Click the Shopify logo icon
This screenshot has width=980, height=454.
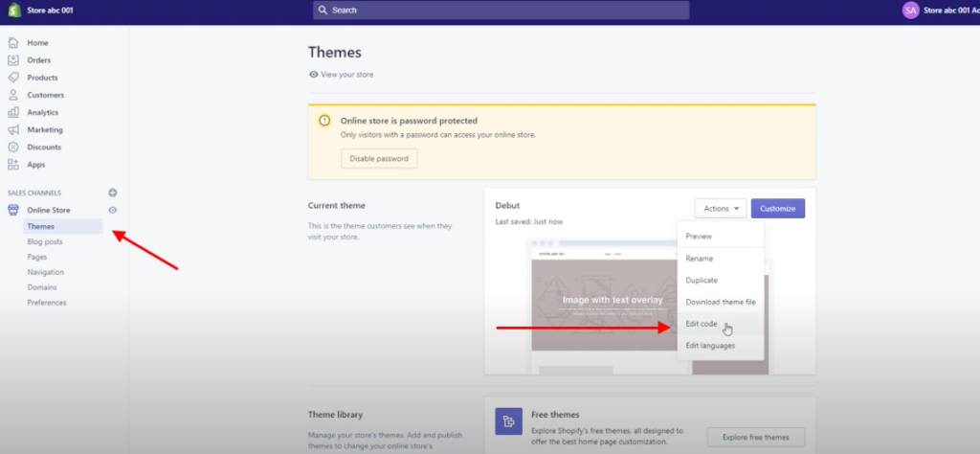tap(13, 10)
